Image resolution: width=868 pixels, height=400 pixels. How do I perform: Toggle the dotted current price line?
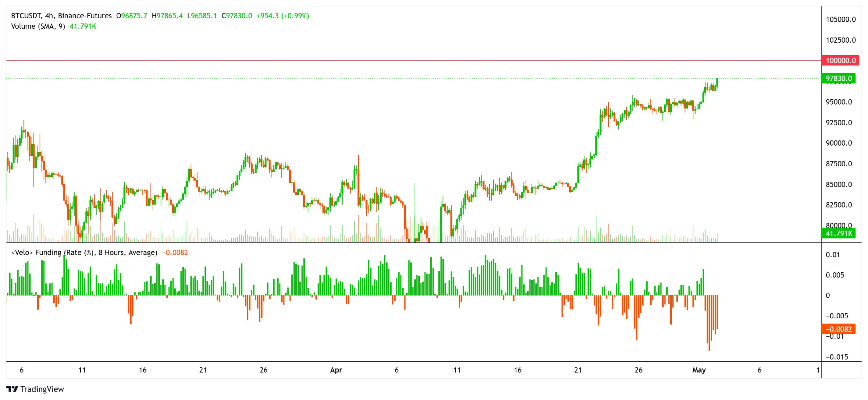[x=407, y=78]
